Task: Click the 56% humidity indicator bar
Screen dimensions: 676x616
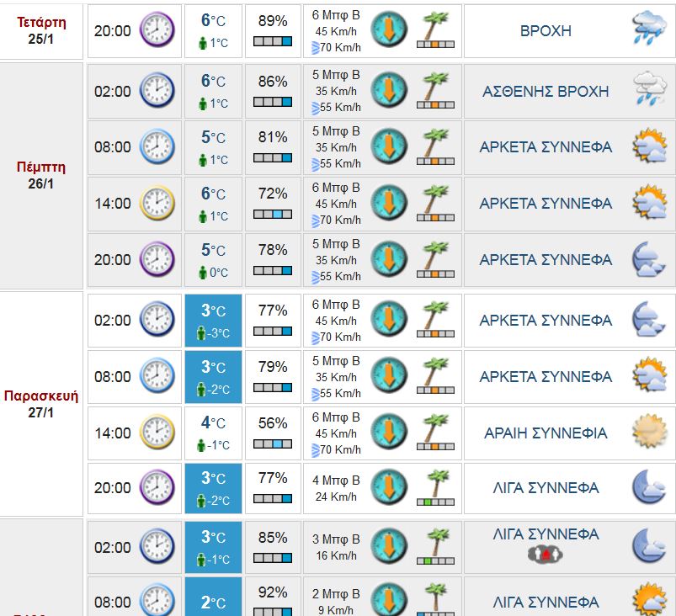Action: click(272, 443)
